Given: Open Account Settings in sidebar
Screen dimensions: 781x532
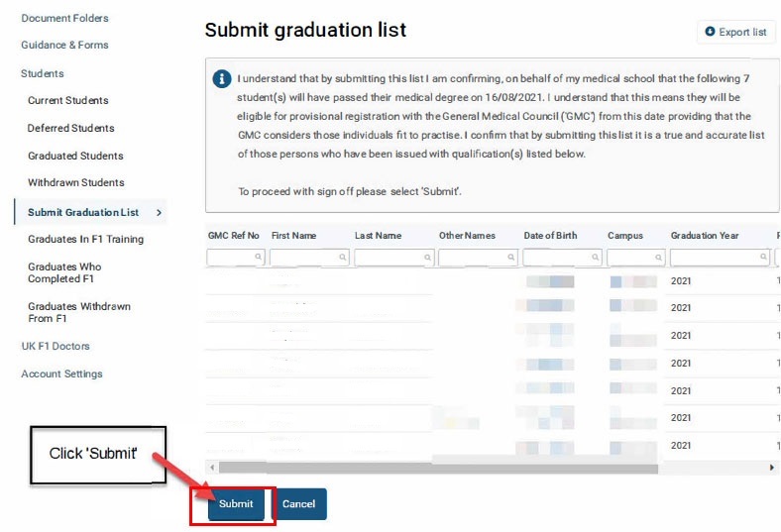Looking at the screenshot, I should 61,373.
